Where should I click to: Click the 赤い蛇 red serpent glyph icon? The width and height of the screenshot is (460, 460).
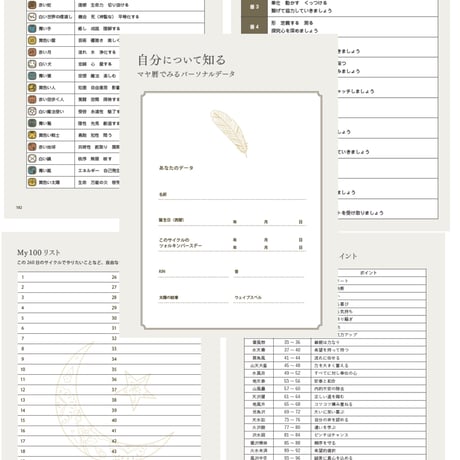32,5
